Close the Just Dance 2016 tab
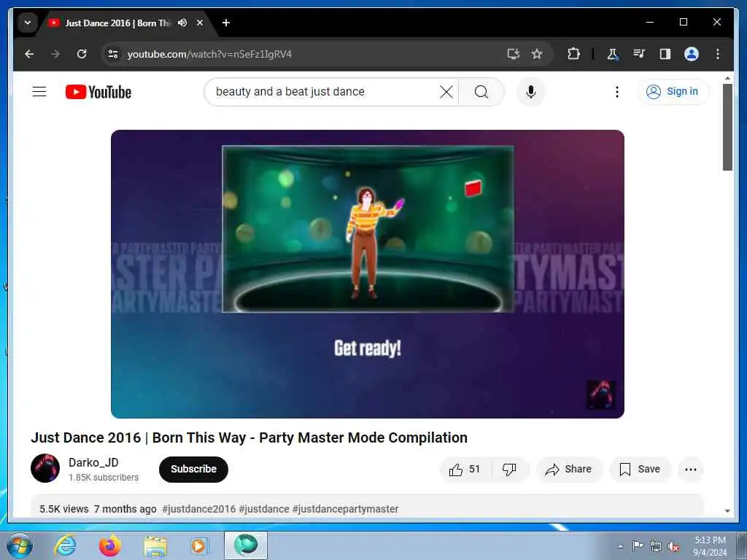Image resolution: width=747 pixels, height=560 pixels. [200, 23]
